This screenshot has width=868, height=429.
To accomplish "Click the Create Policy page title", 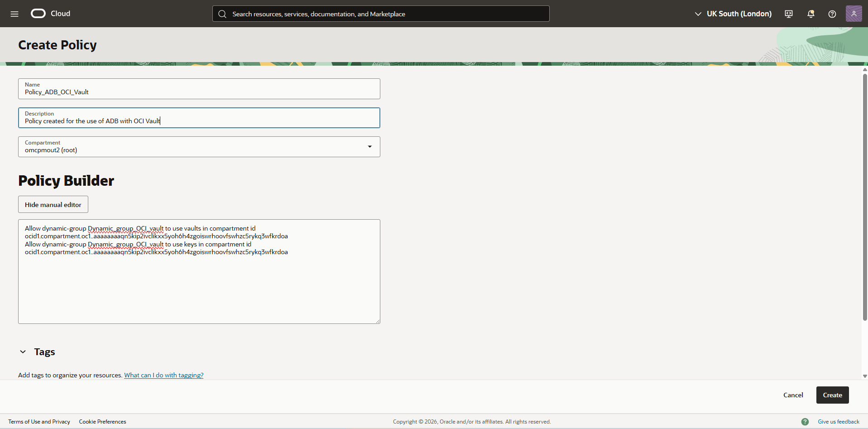I will [x=58, y=45].
